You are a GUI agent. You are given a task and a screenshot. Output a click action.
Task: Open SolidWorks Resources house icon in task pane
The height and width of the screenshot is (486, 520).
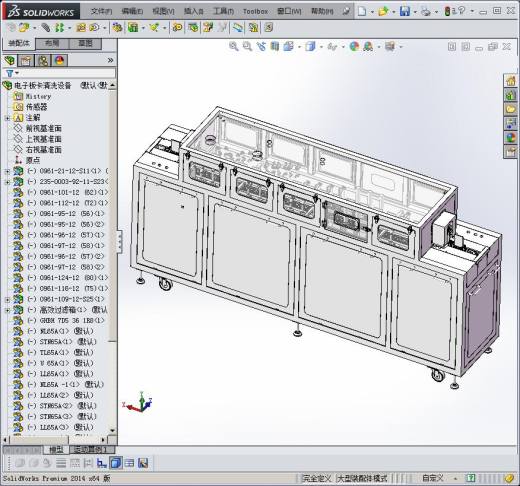tap(511, 81)
